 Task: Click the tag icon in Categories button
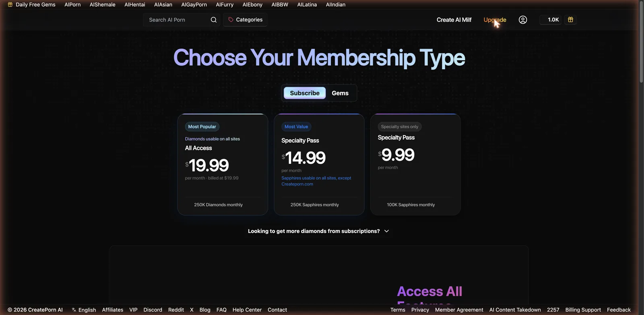tap(231, 20)
